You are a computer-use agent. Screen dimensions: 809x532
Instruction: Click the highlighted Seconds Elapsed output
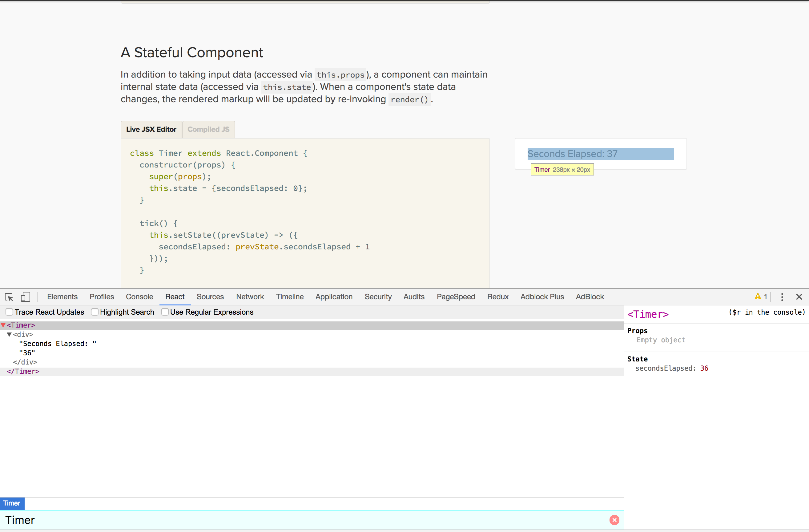601,154
